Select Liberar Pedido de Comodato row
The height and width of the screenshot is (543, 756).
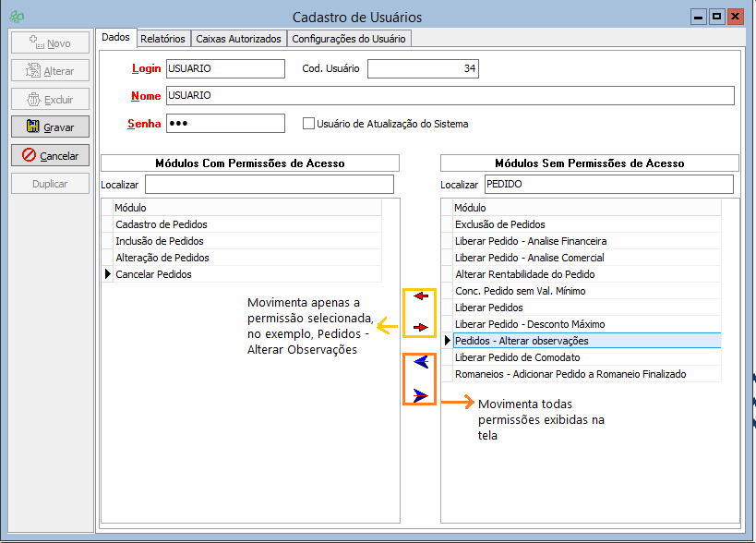(x=517, y=357)
